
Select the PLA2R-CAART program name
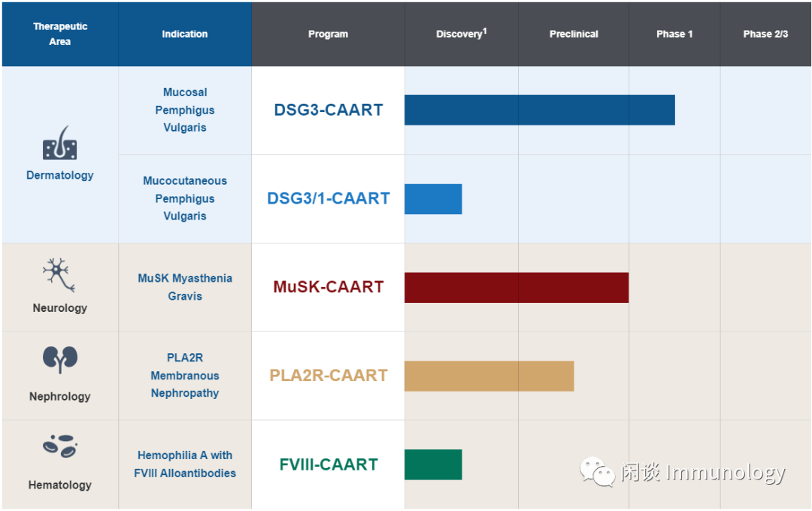tap(329, 375)
